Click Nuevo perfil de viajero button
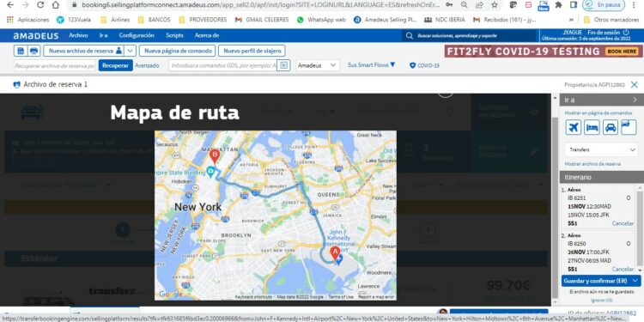Screen dimensions: 644x322 tap(252, 51)
